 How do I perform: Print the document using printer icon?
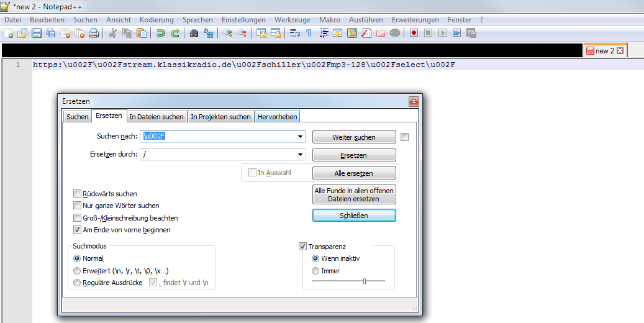point(94,34)
